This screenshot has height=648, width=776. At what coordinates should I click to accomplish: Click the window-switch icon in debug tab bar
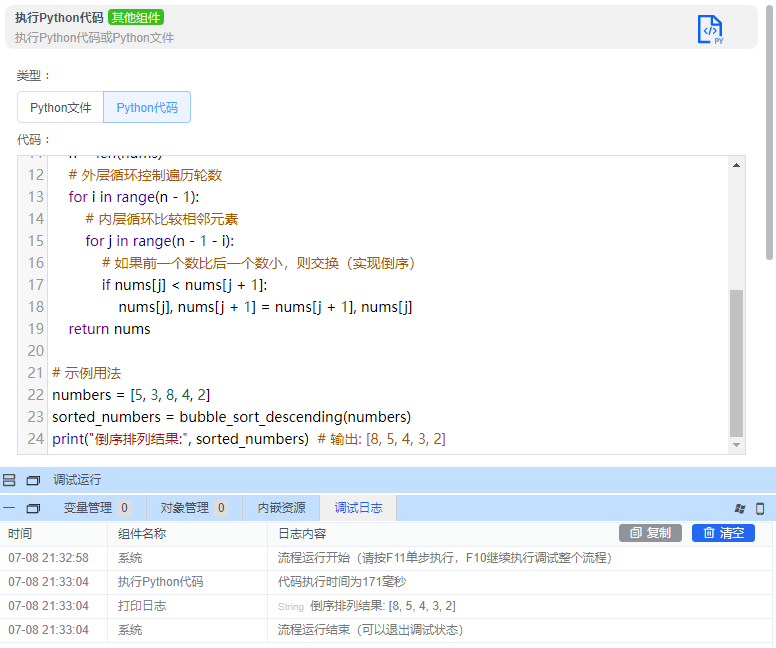740,508
